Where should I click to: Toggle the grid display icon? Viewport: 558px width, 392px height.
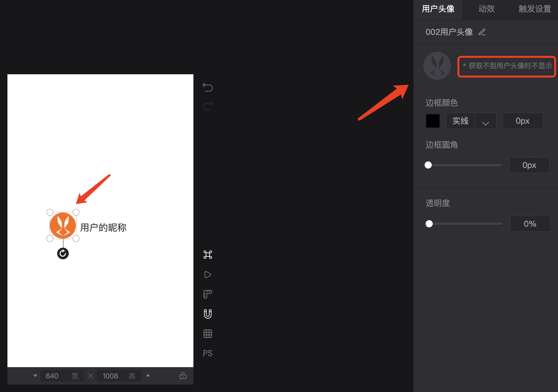pos(208,334)
